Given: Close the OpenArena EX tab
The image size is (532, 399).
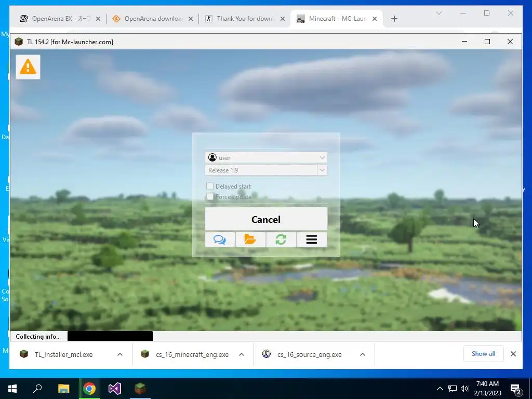Looking at the screenshot, I should pos(98,19).
